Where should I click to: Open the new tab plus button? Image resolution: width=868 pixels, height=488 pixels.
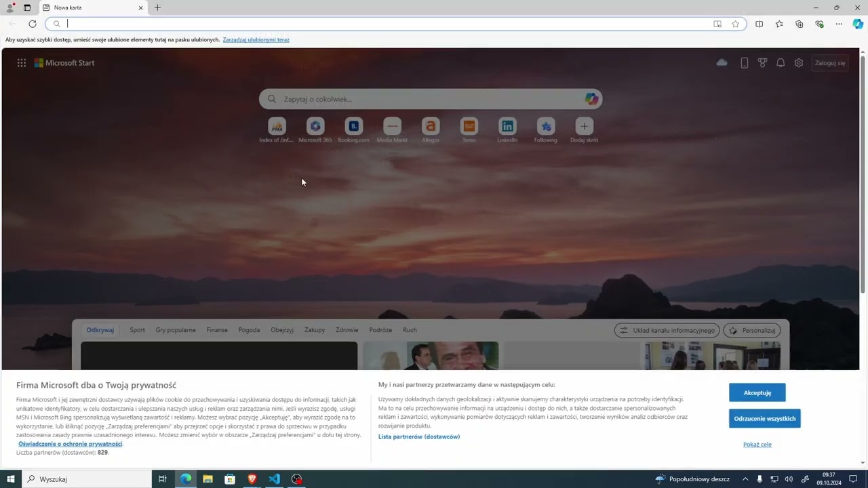157,7
